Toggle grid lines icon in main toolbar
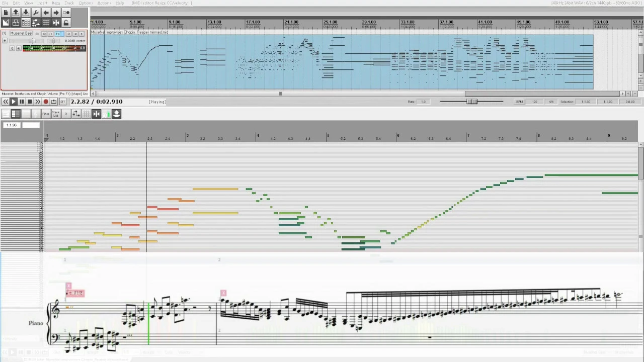 tap(46, 23)
